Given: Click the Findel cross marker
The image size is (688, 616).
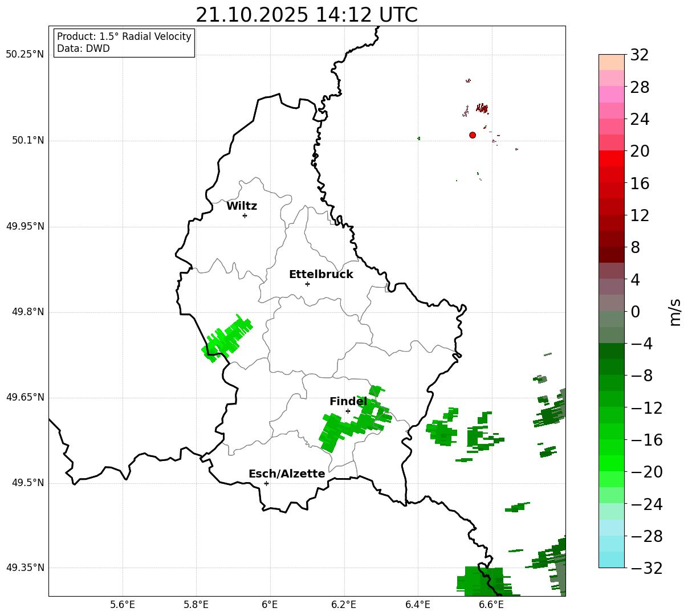Looking at the screenshot, I should click(348, 411).
